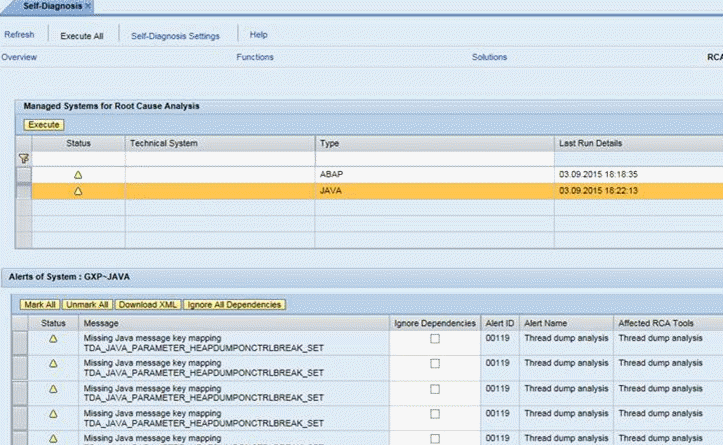Click the Status column header in the systems table
Image resolution: width=723 pixels, height=445 pixels.
[x=78, y=143]
